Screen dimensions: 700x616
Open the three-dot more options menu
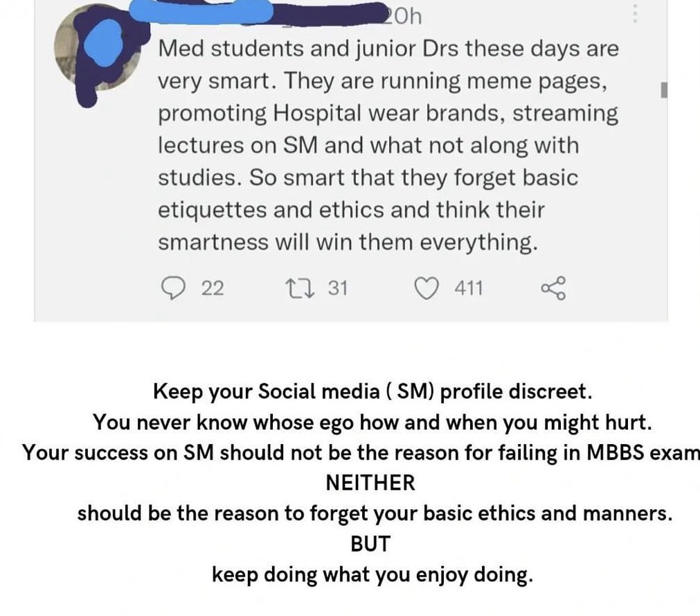click(635, 13)
